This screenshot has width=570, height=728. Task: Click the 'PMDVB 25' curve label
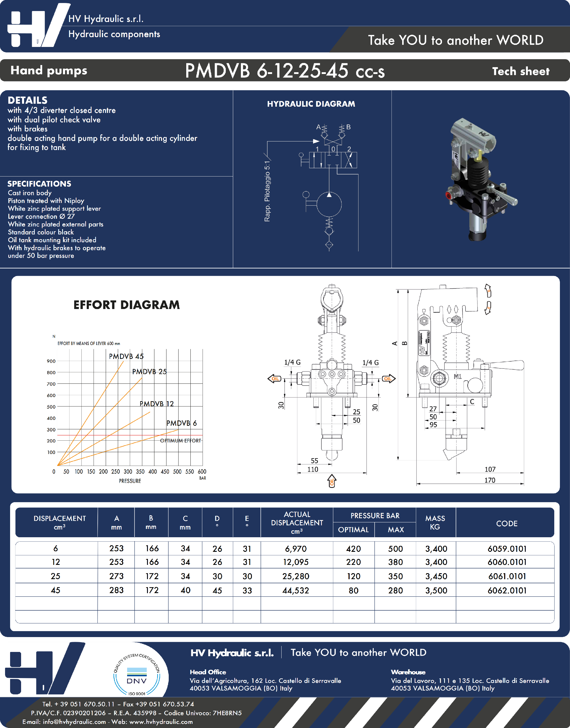click(149, 371)
